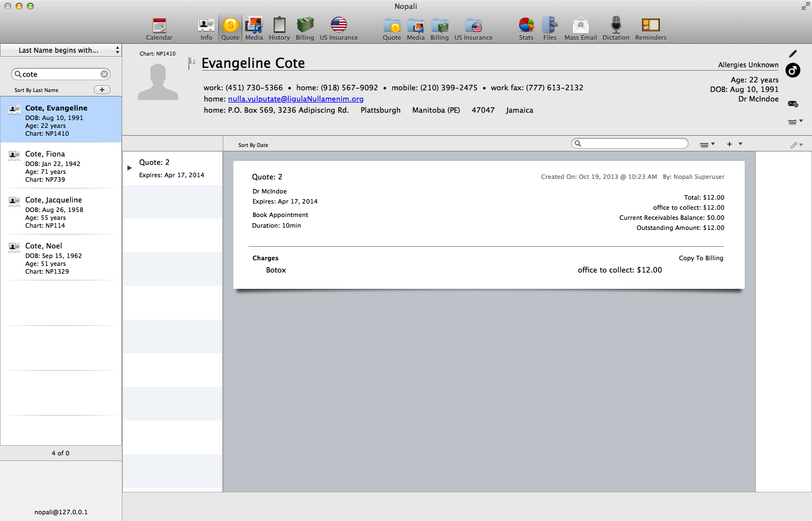Open the Mass Email icon
812x521 pixels.
pyautogui.click(x=580, y=29)
